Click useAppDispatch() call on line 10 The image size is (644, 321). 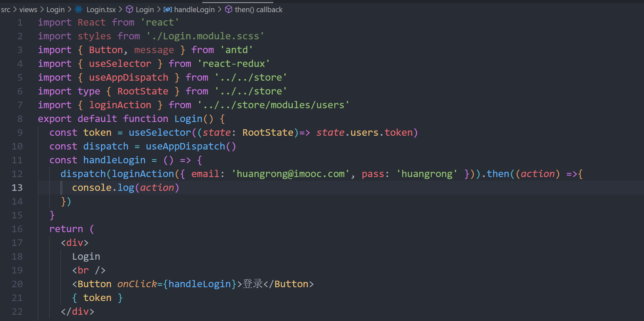(x=191, y=146)
